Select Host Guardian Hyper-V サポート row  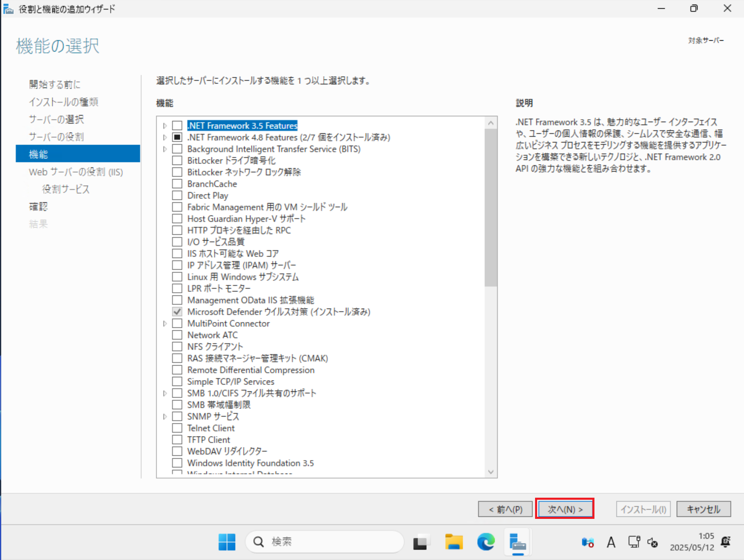point(246,219)
